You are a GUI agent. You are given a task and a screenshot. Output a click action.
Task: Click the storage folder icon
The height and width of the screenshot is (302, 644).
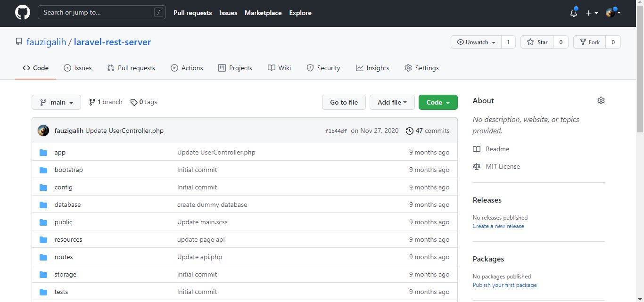tap(43, 274)
